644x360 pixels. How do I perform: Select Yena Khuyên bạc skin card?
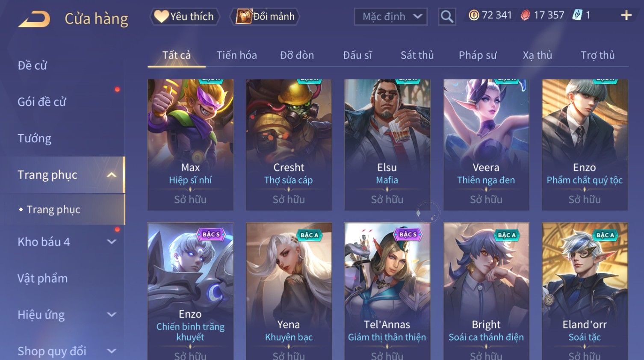point(289,291)
